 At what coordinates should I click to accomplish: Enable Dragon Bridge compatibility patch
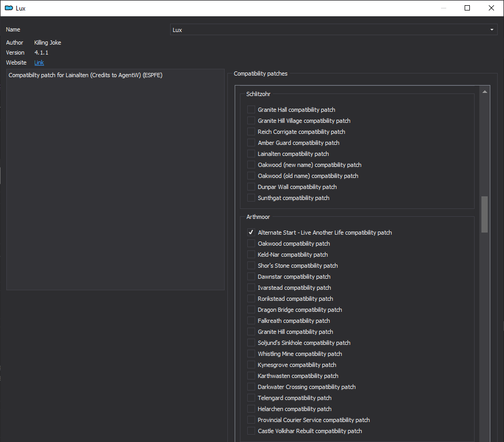[251, 310]
